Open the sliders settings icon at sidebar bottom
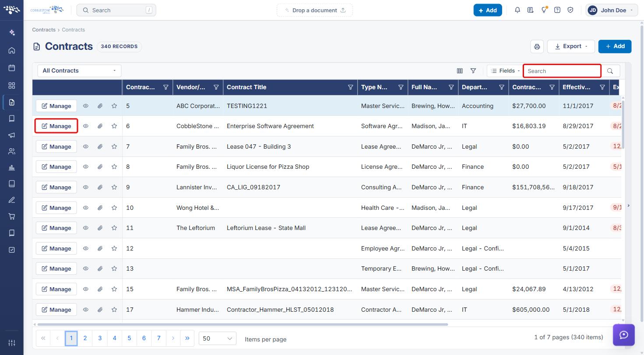 (x=12, y=343)
